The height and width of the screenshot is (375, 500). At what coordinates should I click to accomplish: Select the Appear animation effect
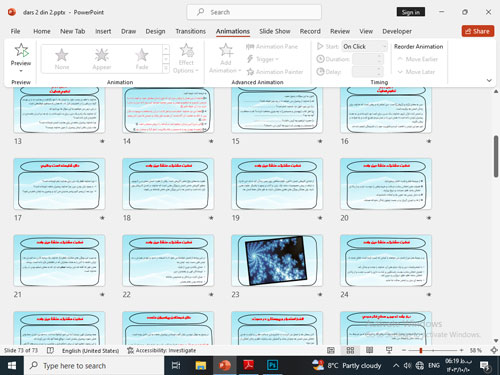[x=102, y=59]
